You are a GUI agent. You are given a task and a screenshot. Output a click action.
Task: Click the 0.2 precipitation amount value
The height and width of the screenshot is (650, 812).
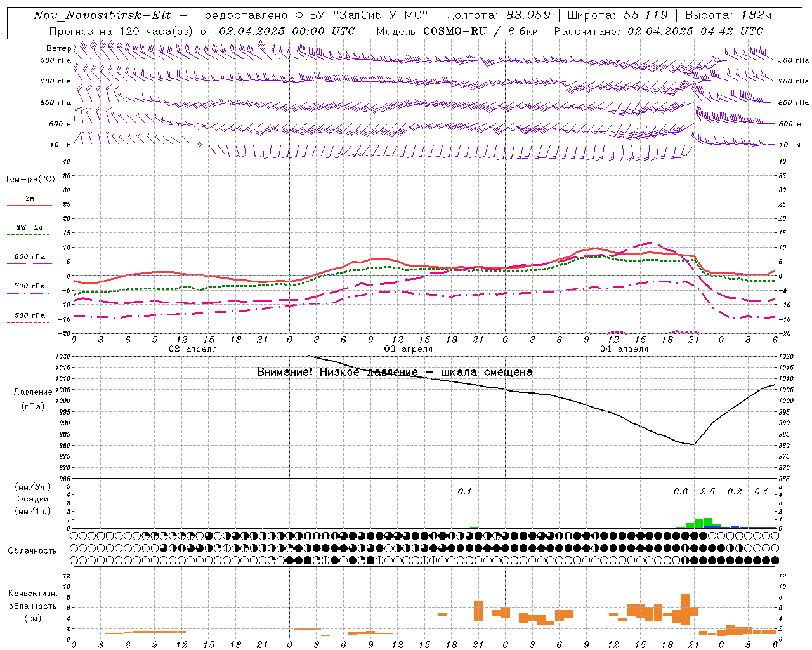pyautogui.click(x=735, y=491)
